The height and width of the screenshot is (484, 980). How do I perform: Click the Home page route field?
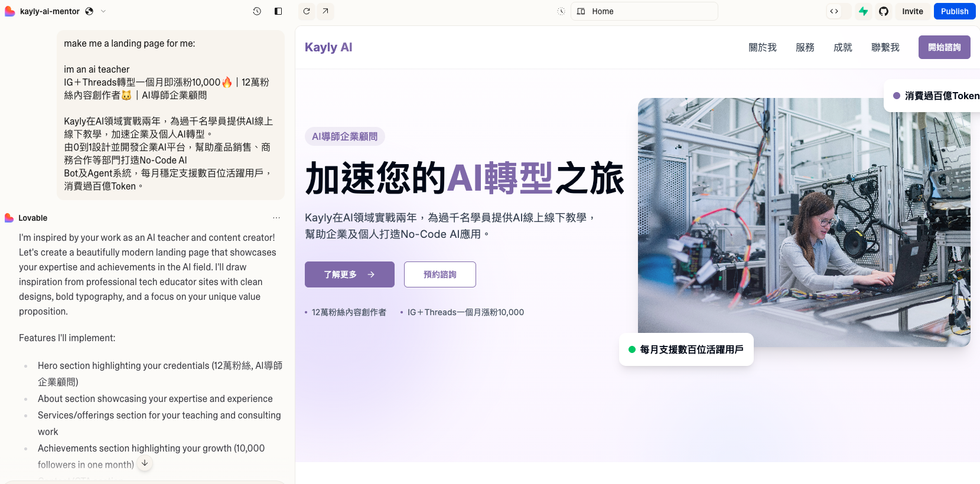tap(644, 11)
